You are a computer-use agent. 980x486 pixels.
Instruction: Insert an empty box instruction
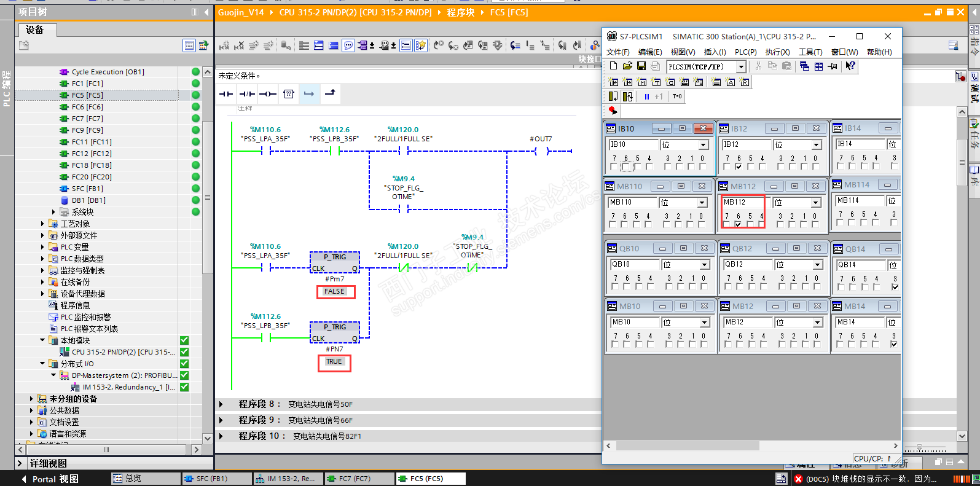pyautogui.click(x=289, y=94)
